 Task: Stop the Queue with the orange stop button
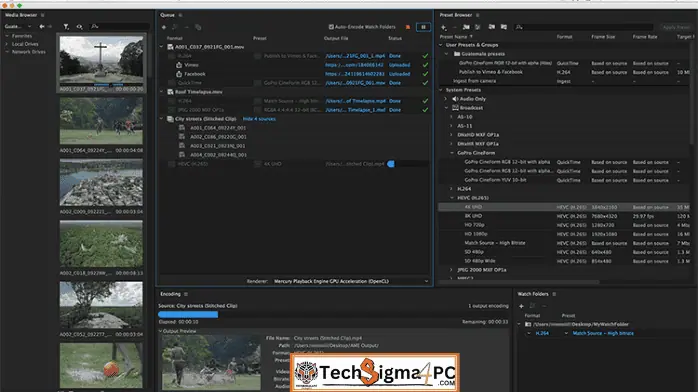(x=408, y=27)
